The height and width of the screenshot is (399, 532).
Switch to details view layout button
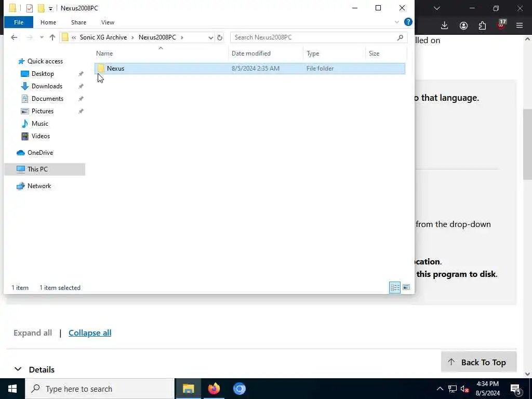tap(395, 288)
